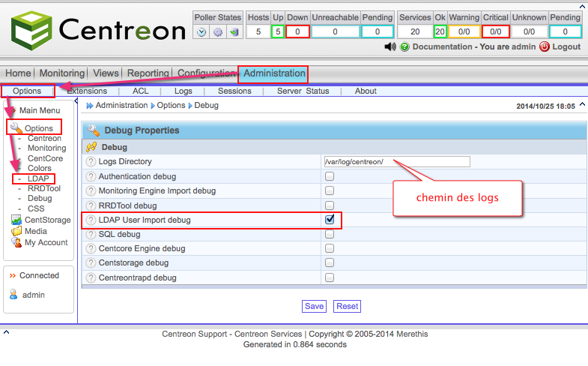Click the sound mute speaker icon
Image resolution: width=588 pixels, height=366 pixels.
tap(390, 46)
